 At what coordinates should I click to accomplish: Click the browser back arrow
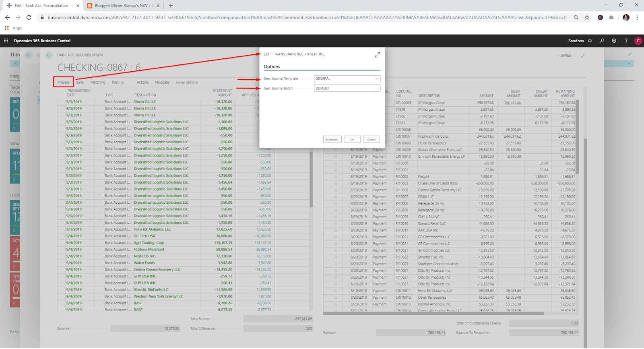7,17
